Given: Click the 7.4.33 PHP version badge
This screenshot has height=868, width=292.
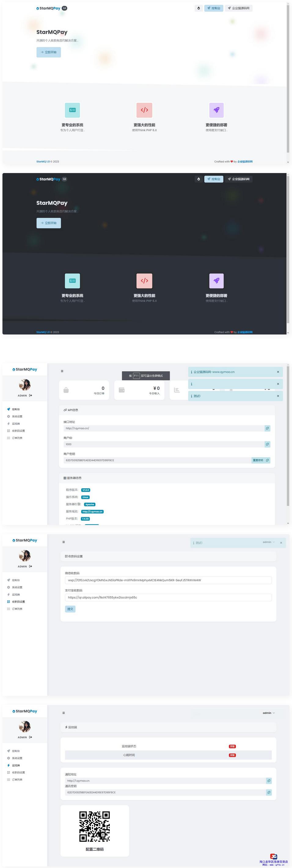Looking at the screenshot, I should tap(85, 519).
